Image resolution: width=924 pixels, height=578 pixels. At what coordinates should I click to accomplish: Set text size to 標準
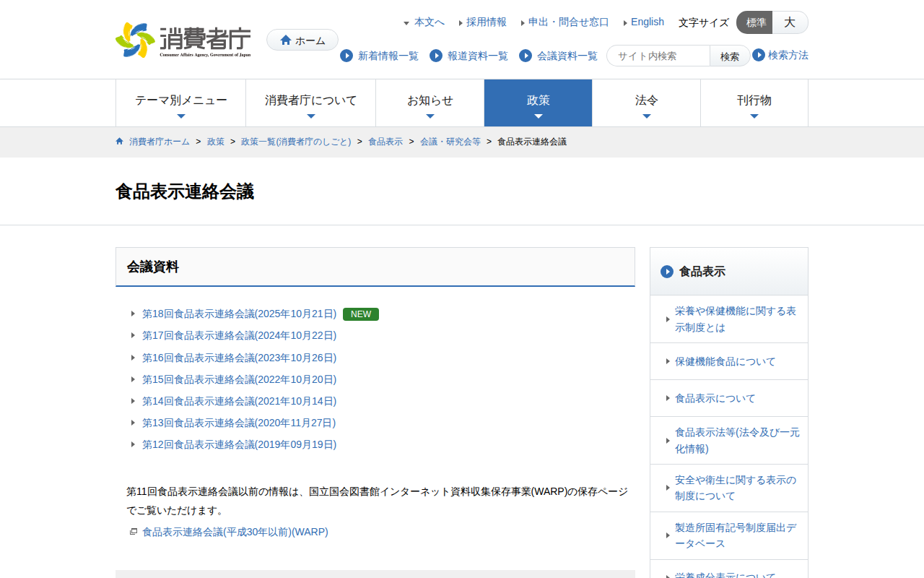pos(755,22)
